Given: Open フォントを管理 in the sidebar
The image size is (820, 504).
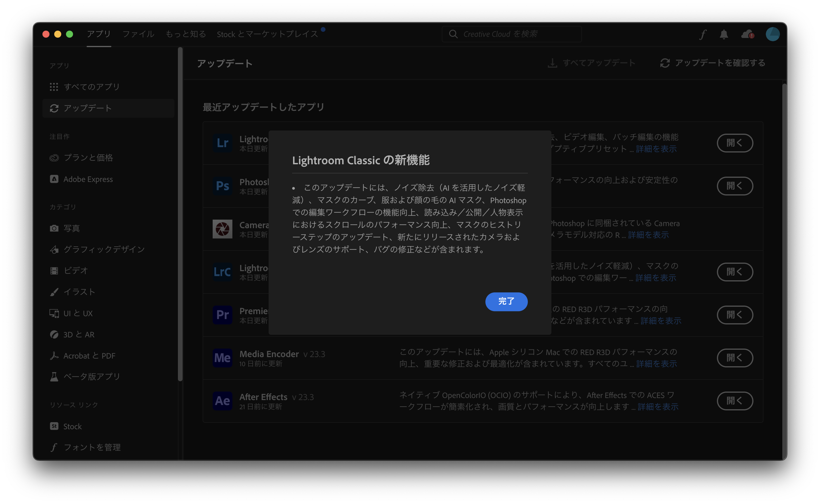Looking at the screenshot, I should pos(92,447).
